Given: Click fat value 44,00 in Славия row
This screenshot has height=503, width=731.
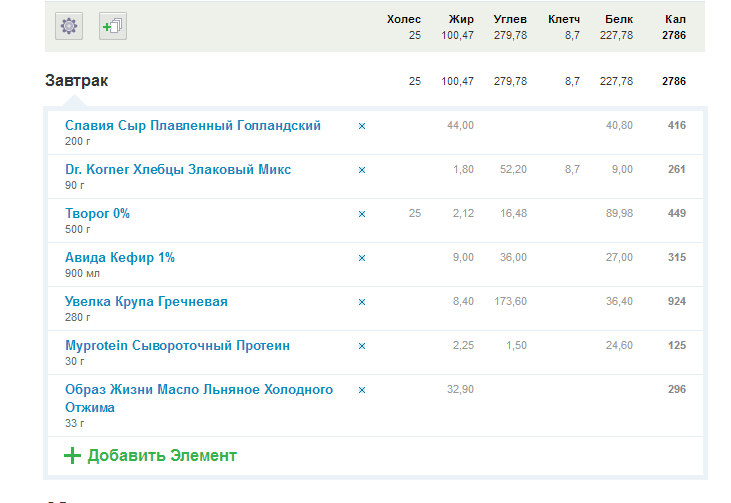Looking at the screenshot, I should (x=460, y=125).
